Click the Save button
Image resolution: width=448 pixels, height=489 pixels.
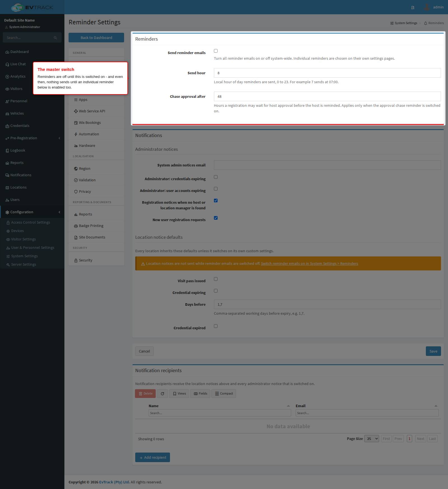click(x=433, y=351)
